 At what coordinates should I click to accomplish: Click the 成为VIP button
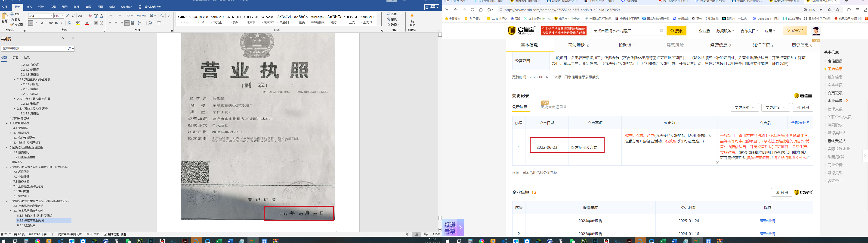(x=795, y=31)
